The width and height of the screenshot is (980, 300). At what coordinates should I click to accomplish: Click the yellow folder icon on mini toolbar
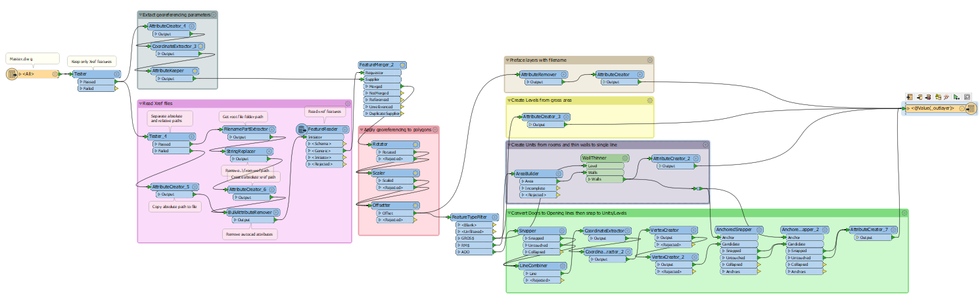[x=938, y=96]
